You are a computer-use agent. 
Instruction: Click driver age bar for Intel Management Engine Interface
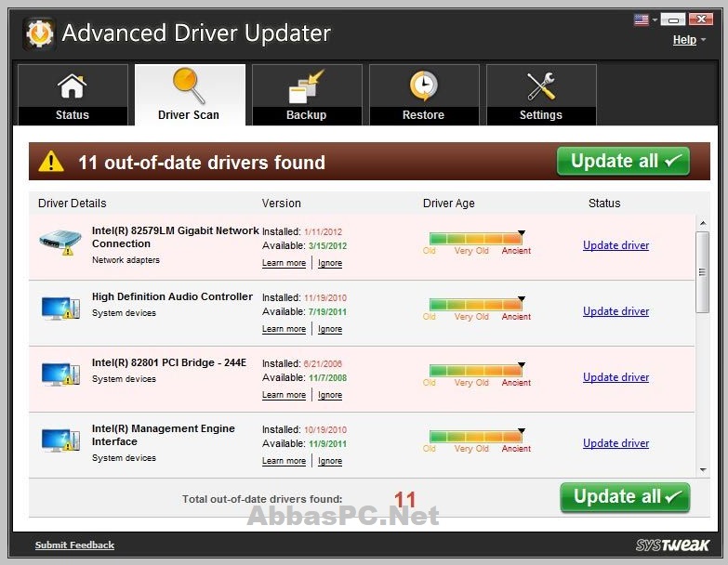475,436
